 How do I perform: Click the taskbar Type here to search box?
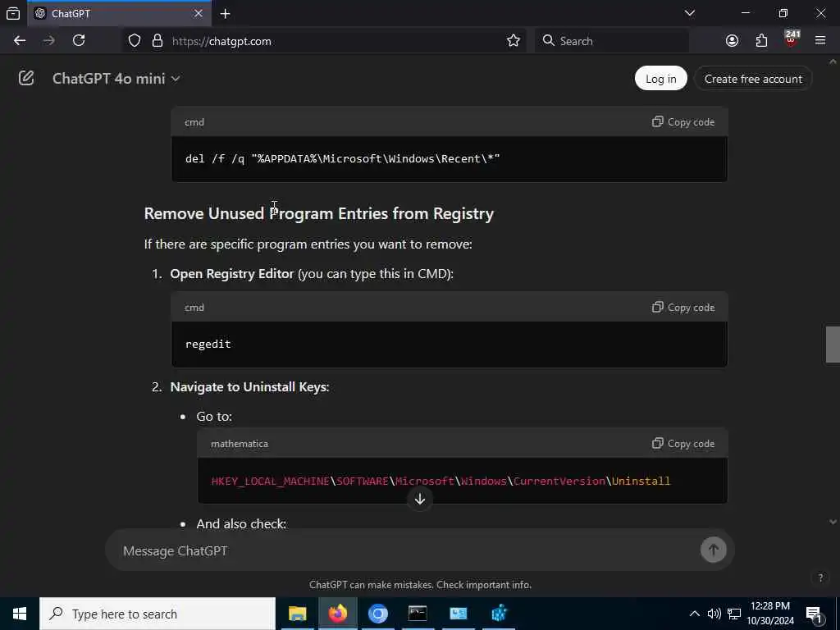157,614
